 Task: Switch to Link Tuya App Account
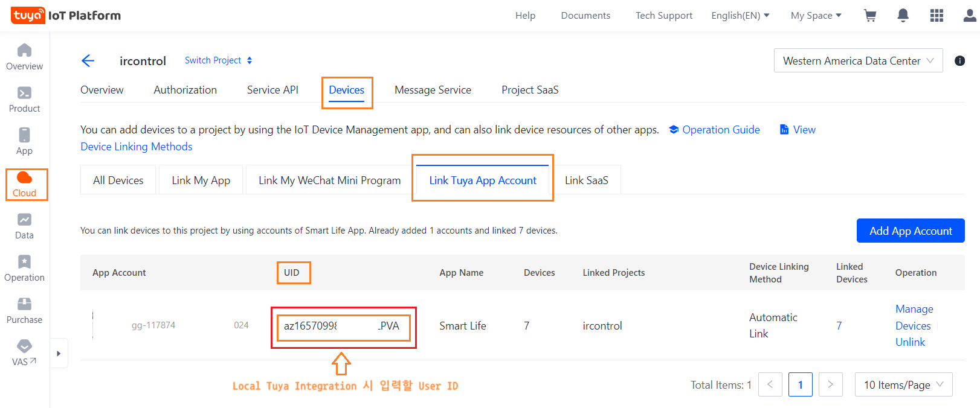(x=483, y=180)
